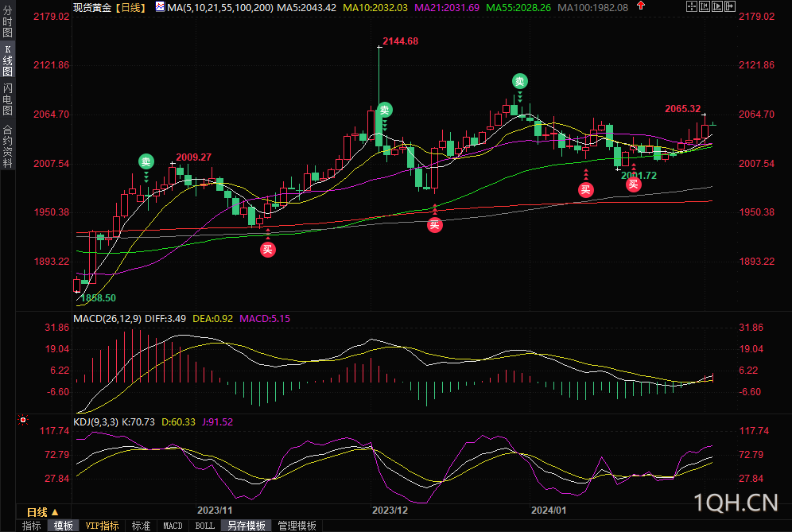Image resolution: width=792 pixels, height=532 pixels.
Task: Click the small red settings icon left of KDJ
Action: [x=23, y=420]
